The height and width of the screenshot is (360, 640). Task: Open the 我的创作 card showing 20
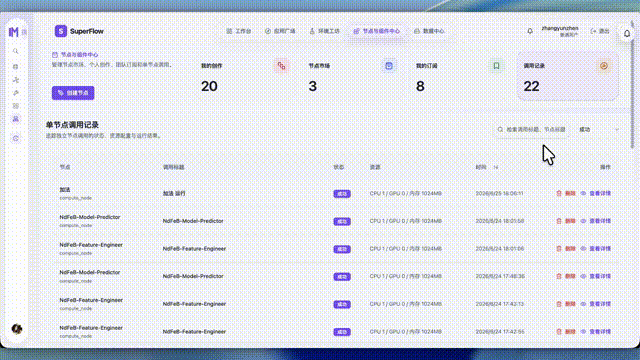click(x=245, y=76)
